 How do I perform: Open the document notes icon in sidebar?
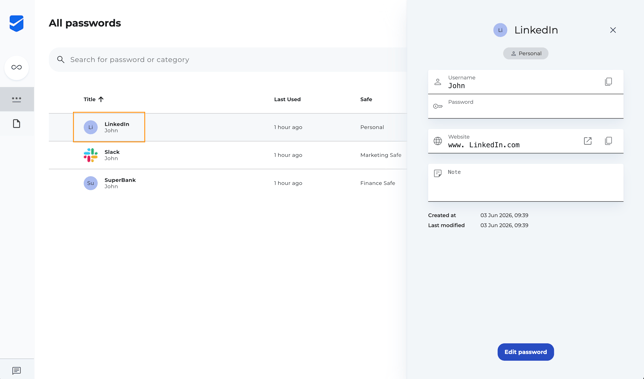(x=16, y=124)
